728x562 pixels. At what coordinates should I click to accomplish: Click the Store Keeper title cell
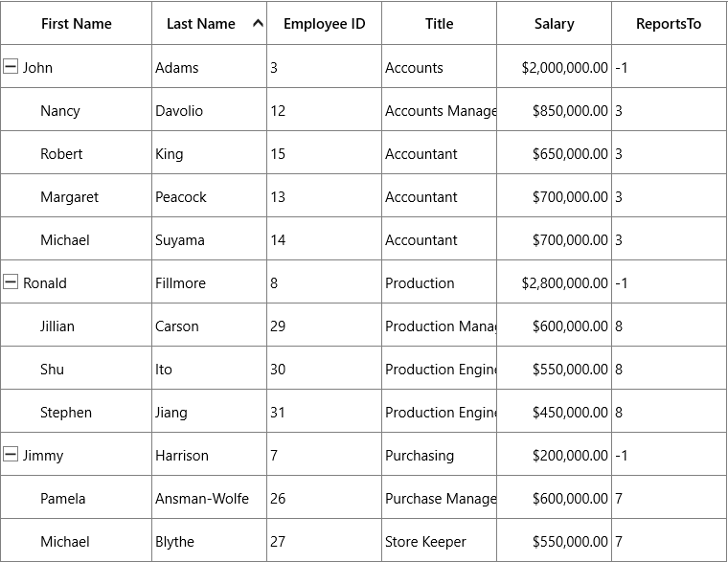[x=440, y=541]
